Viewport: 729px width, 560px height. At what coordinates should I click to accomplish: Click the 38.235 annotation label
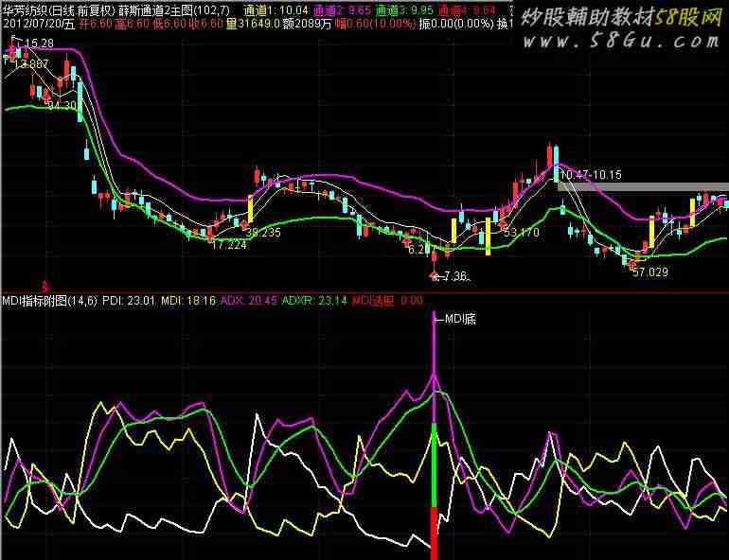[x=263, y=232]
